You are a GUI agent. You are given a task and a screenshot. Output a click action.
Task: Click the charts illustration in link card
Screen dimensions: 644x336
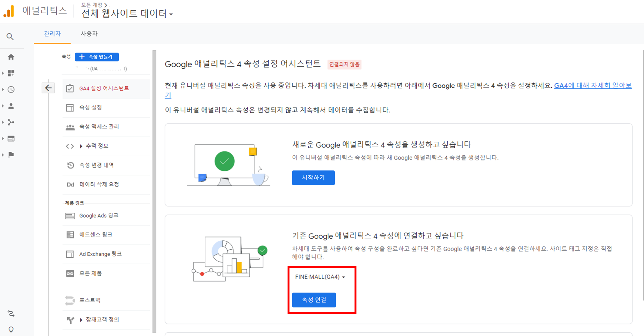230,259
